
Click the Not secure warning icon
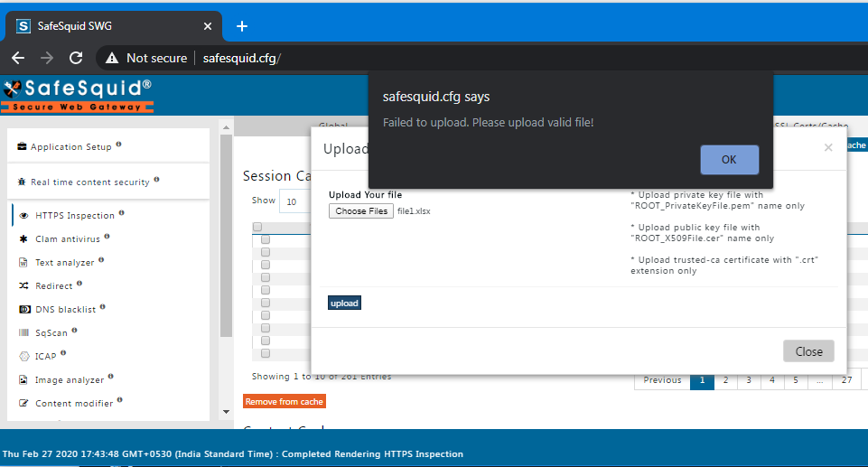point(112,58)
